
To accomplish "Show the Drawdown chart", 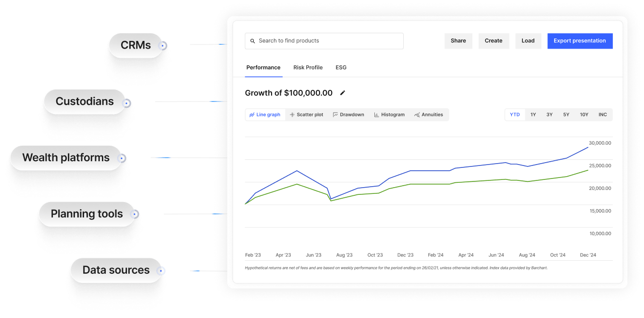I will click(348, 114).
